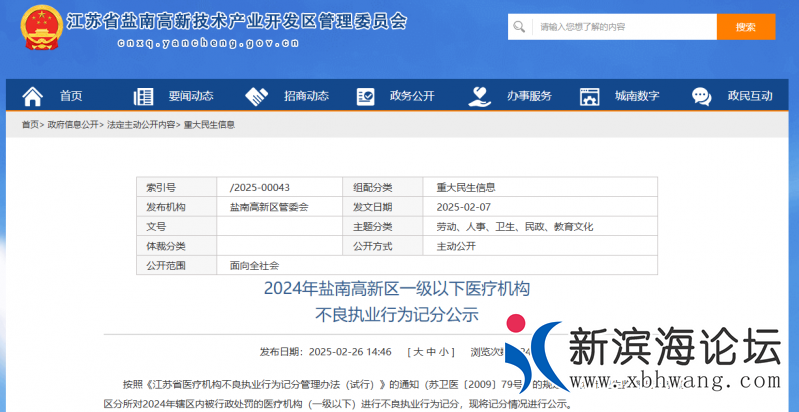Set article font size to 大

(x=416, y=352)
